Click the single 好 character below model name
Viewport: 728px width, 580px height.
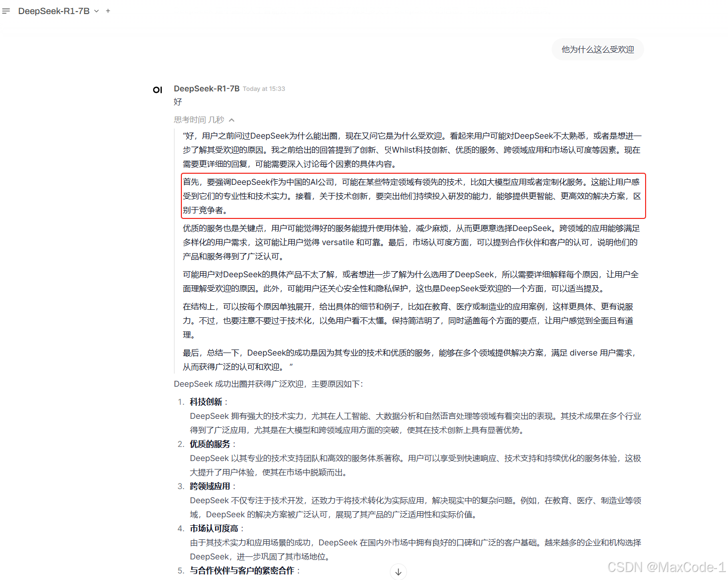[178, 101]
